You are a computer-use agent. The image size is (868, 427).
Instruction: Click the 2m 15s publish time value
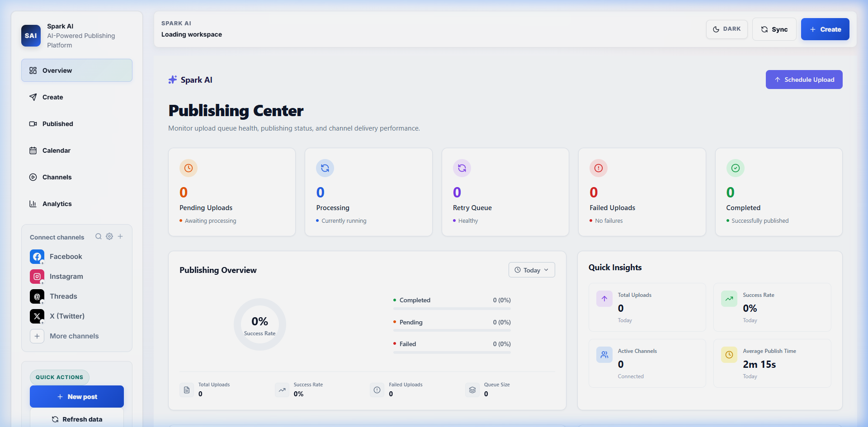pos(759,365)
